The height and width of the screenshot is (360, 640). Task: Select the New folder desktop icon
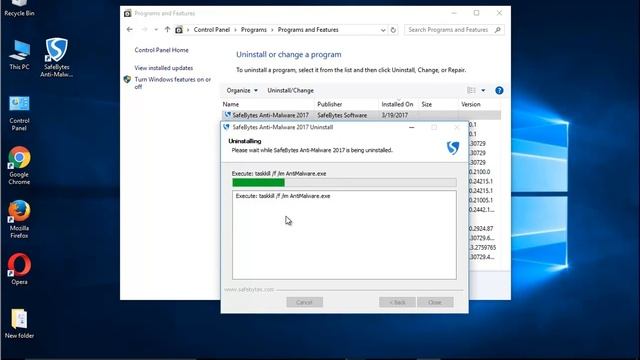[x=19, y=324]
